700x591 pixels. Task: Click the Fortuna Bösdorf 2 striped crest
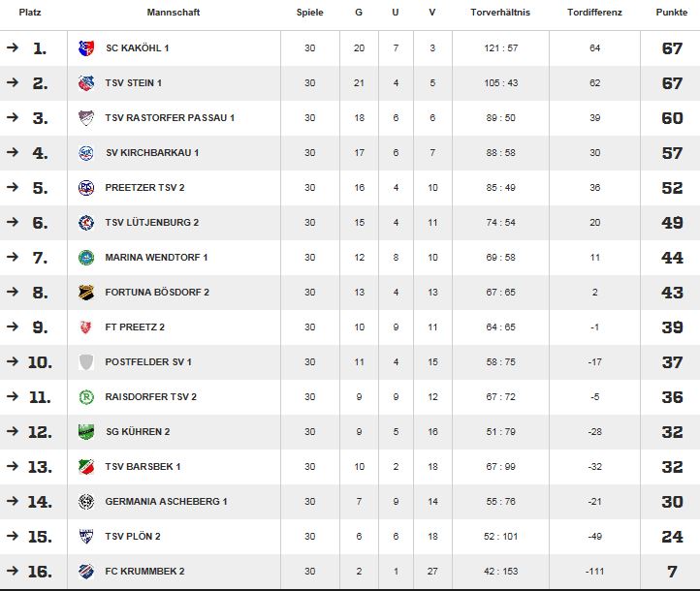point(86,293)
